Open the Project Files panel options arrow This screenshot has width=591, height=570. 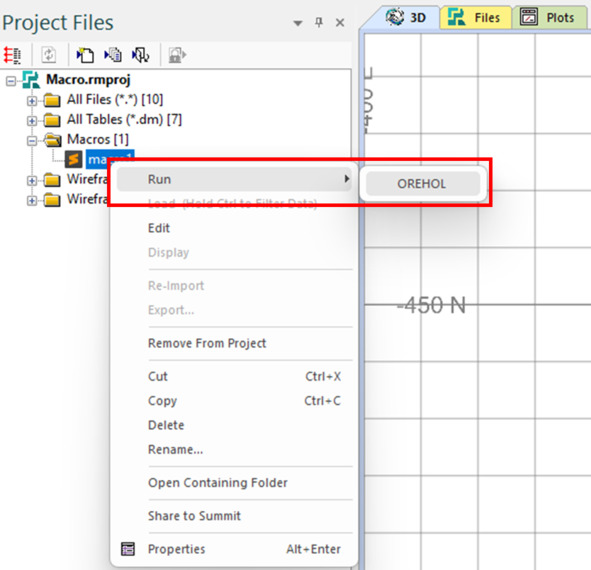(x=298, y=23)
